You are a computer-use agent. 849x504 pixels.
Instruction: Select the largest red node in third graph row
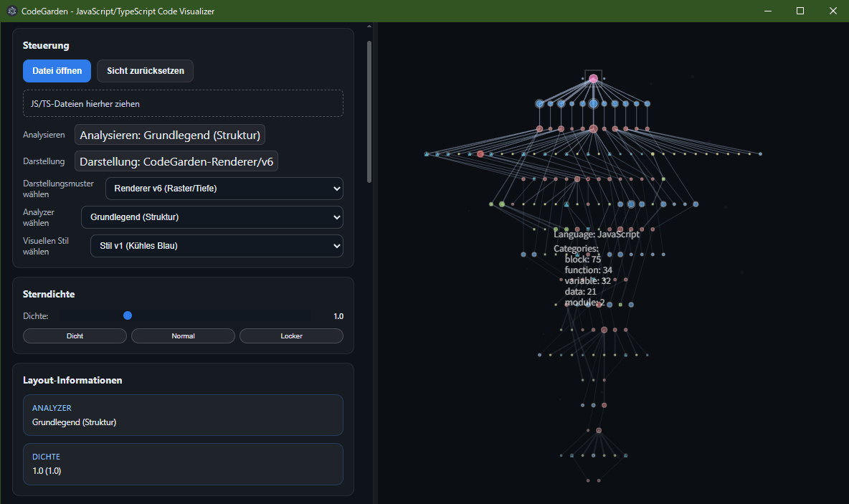coord(593,129)
